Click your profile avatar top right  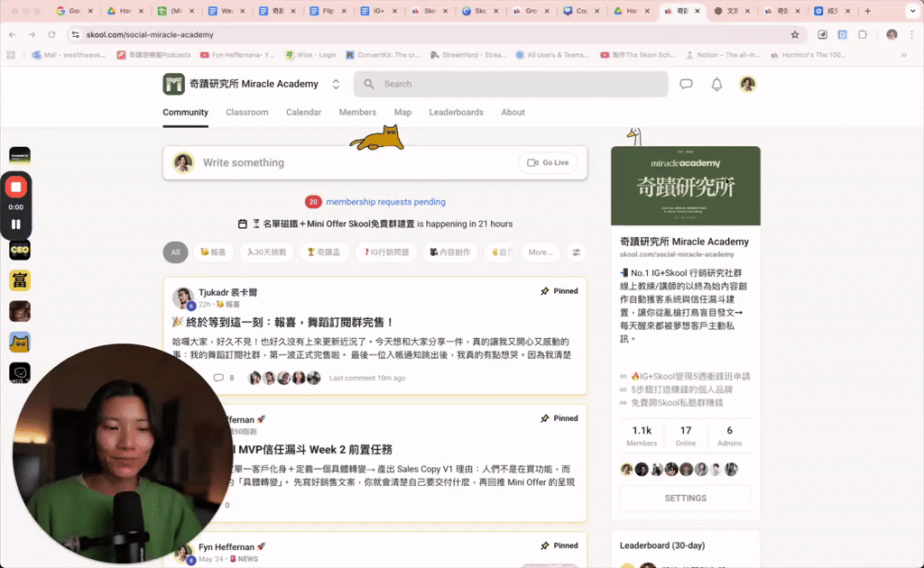pyautogui.click(x=747, y=83)
